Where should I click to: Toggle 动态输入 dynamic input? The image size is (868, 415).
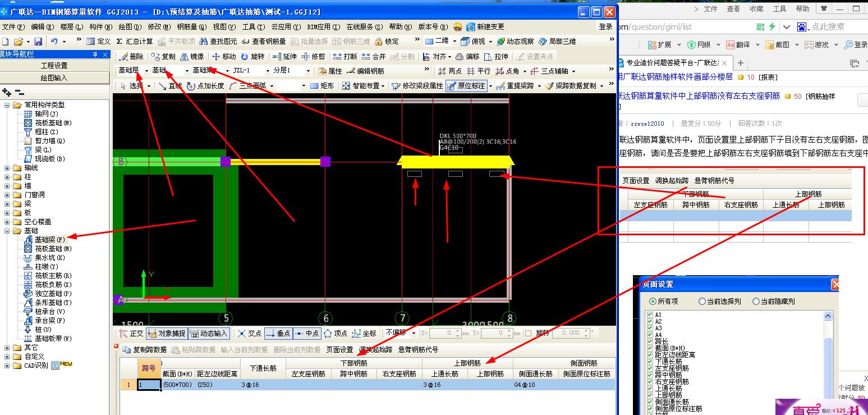[209, 334]
